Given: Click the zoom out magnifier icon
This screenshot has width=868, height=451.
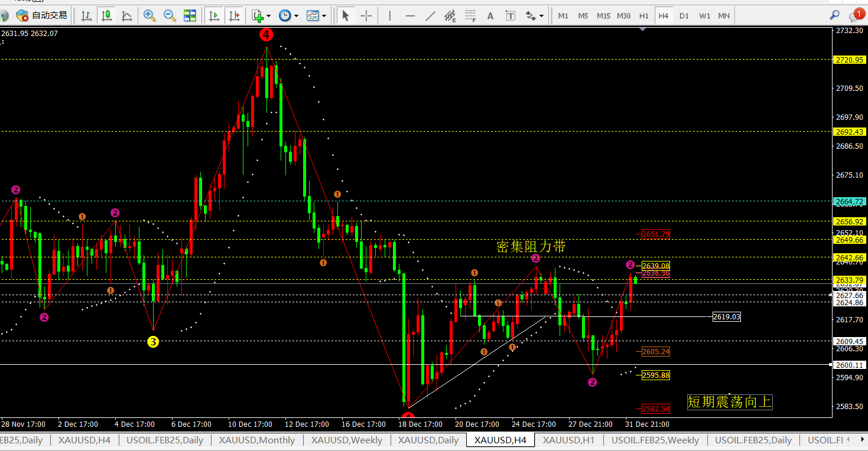Looking at the screenshot, I should [x=170, y=15].
